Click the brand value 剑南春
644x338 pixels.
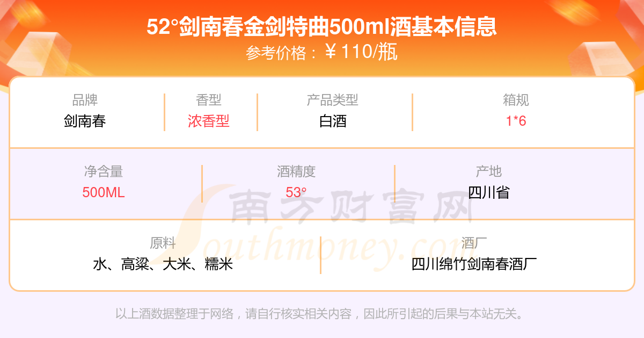85,121
